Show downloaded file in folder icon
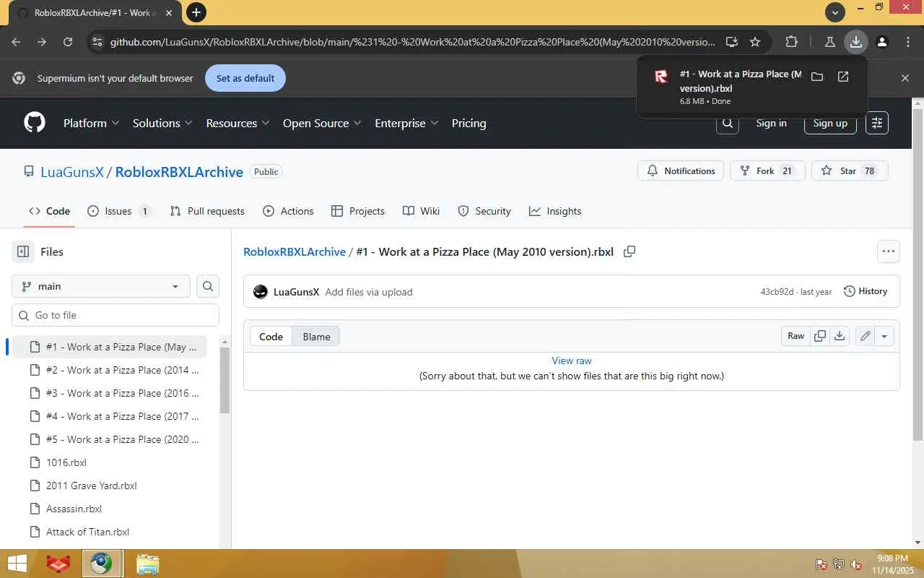Viewport: 924px width, 578px height. [817, 77]
